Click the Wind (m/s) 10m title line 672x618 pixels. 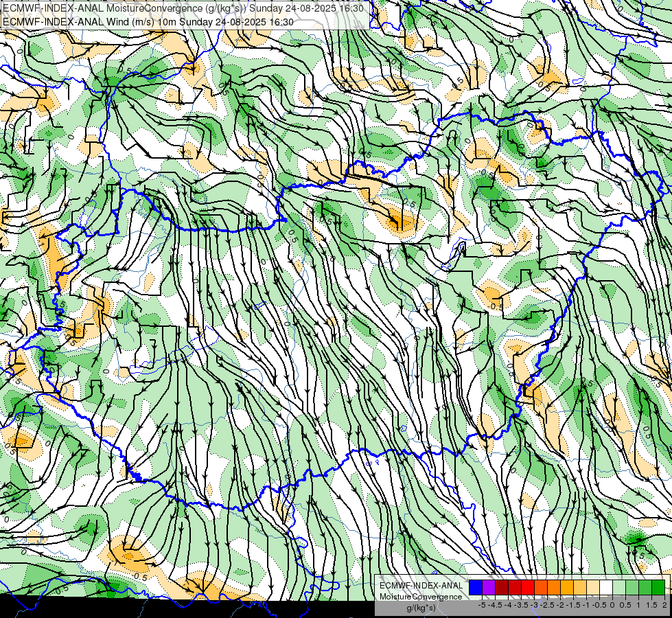148,22
